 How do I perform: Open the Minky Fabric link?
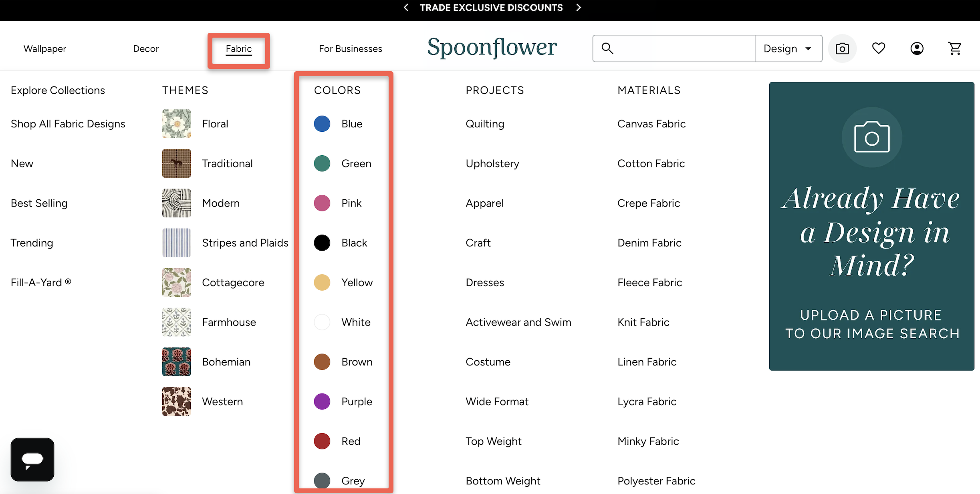pyautogui.click(x=648, y=441)
